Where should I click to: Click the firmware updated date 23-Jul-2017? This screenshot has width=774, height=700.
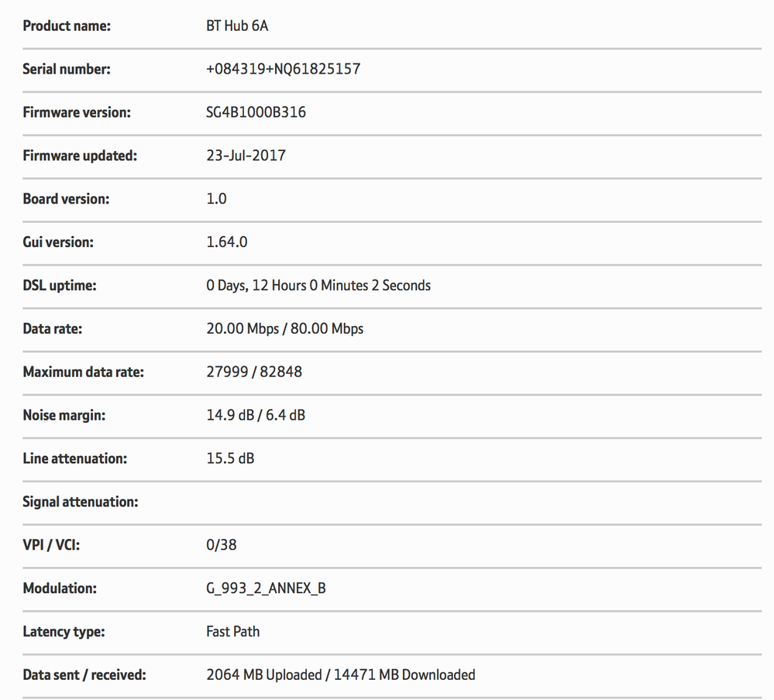(x=246, y=156)
